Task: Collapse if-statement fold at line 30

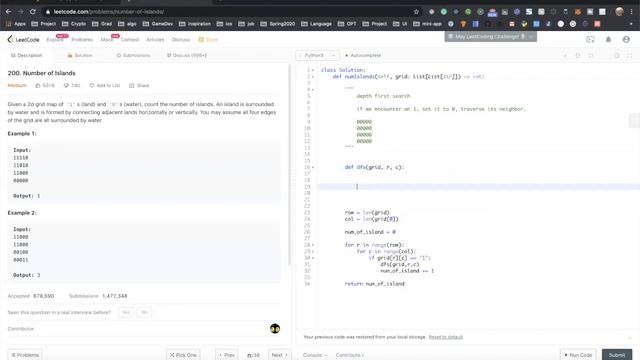Action: [313, 258]
